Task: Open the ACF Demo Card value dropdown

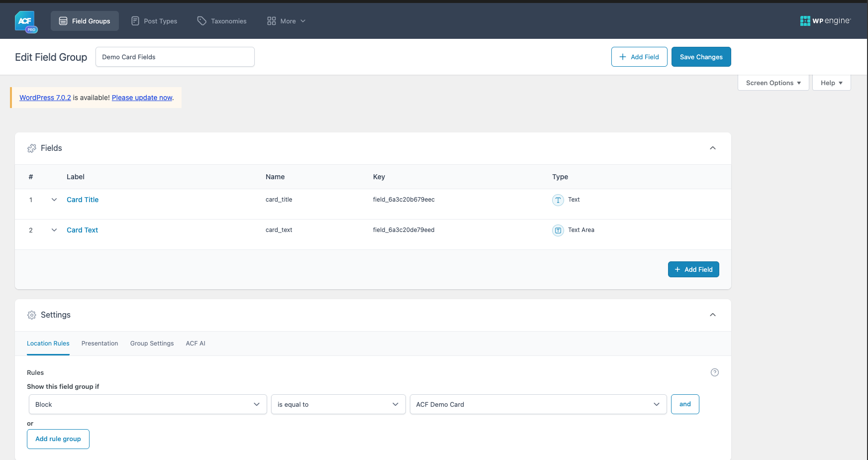Action: point(538,404)
